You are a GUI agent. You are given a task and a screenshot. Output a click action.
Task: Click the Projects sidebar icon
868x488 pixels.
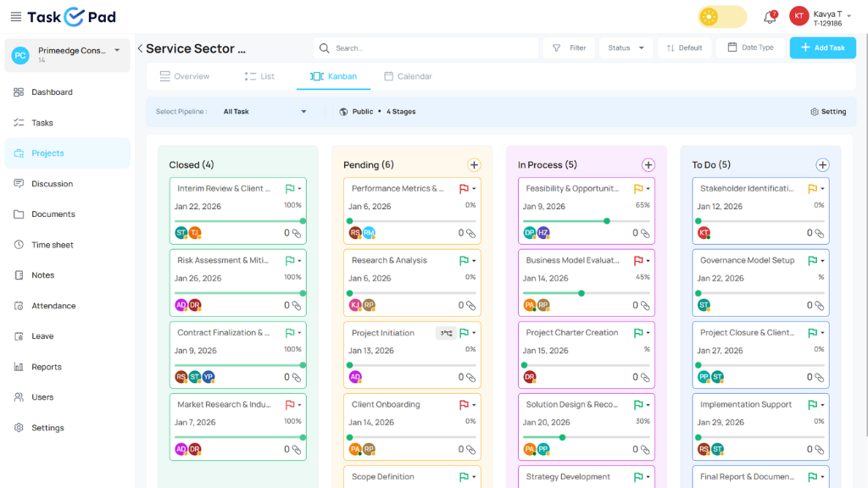point(19,153)
